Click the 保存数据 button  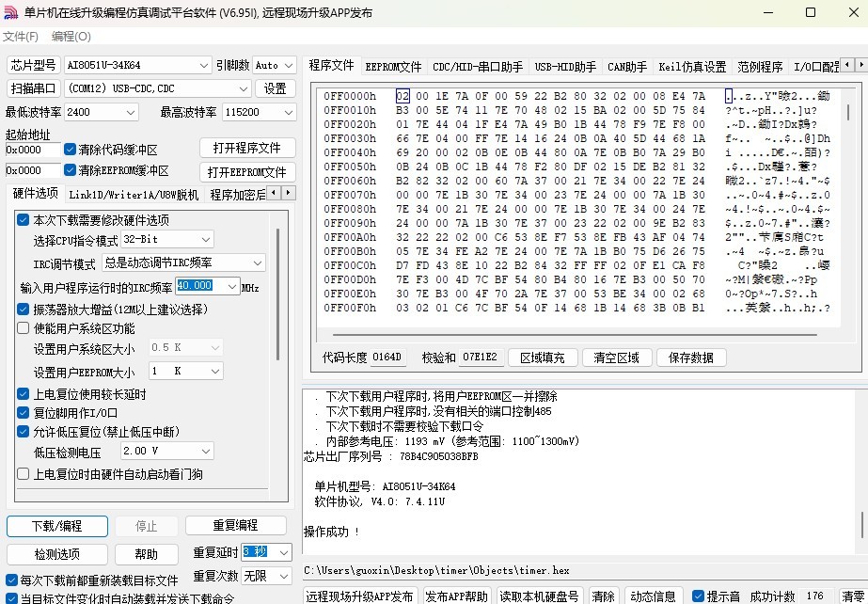(x=691, y=358)
